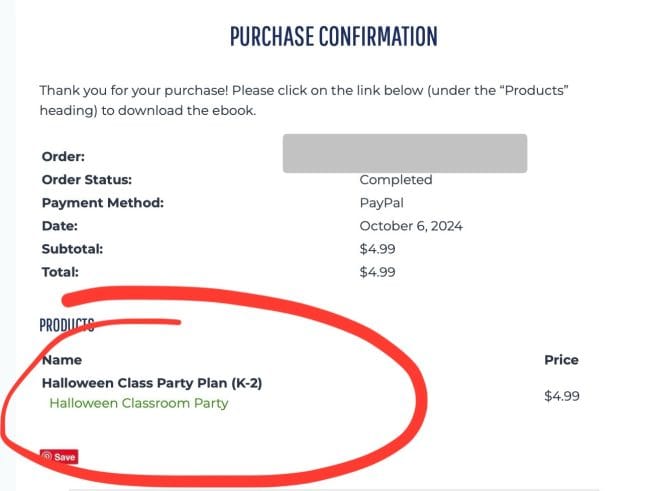Click the $4.99 price under the Price column
Image resolution: width=650 pixels, height=491 pixels.
point(562,396)
